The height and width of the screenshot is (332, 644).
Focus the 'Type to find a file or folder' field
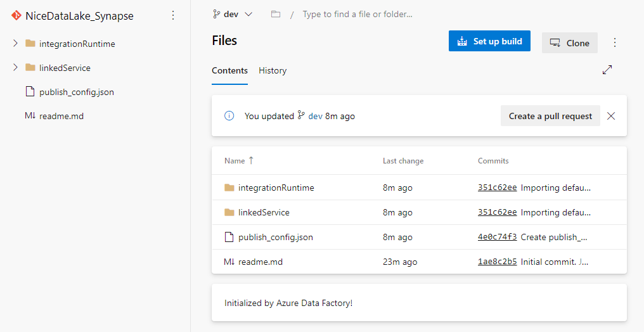(x=357, y=15)
